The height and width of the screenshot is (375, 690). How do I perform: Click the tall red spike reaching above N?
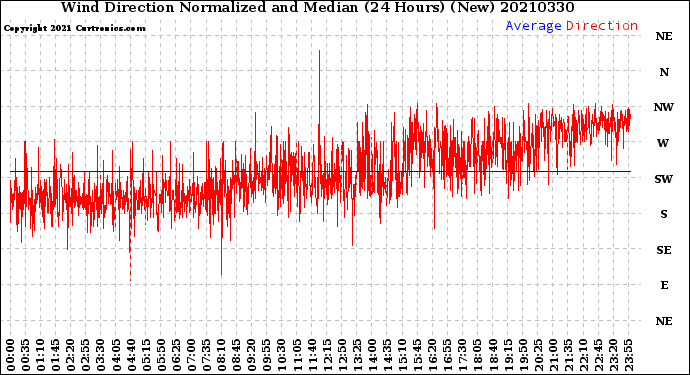319,88
